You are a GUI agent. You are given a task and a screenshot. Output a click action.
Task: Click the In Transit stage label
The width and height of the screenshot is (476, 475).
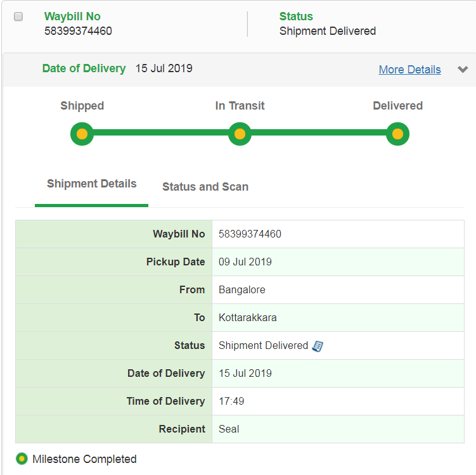pyautogui.click(x=240, y=106)
